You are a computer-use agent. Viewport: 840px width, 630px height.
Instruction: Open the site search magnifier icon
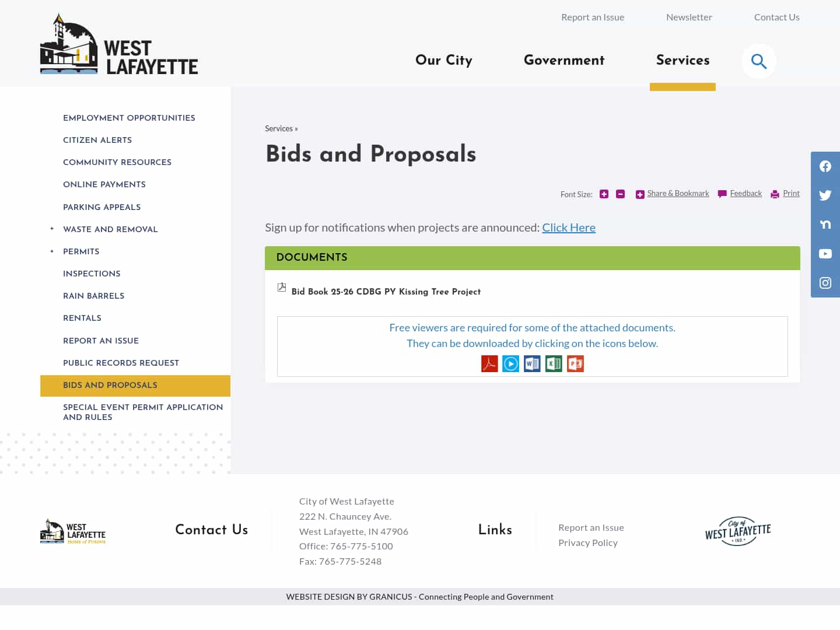click(758, 61)
